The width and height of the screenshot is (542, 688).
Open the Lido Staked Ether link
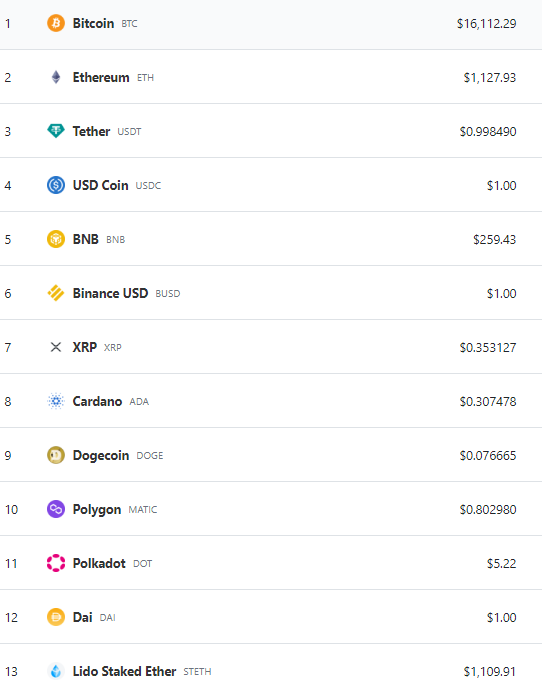tap(124, 671)
